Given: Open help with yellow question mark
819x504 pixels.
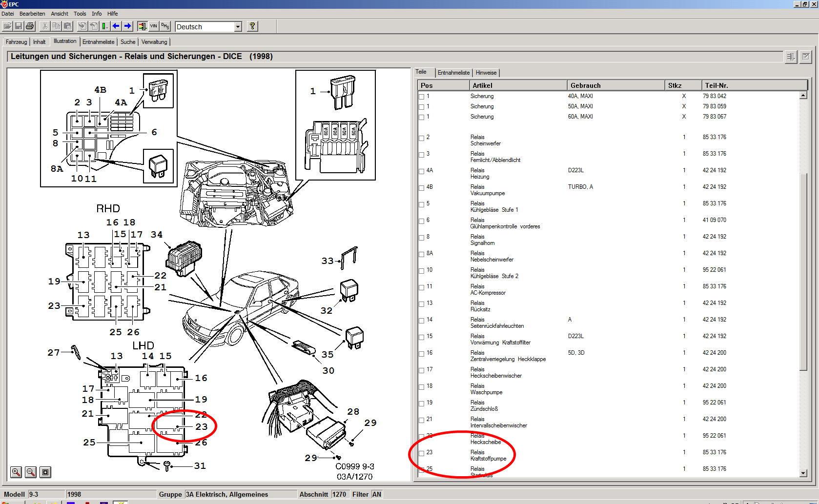Looking at the screenshot, I should [252, 26].
